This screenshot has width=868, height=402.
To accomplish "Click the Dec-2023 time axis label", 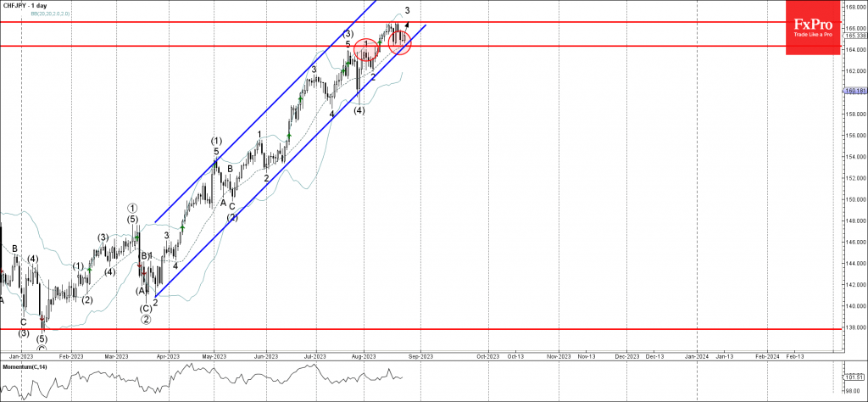I will 627,357.
